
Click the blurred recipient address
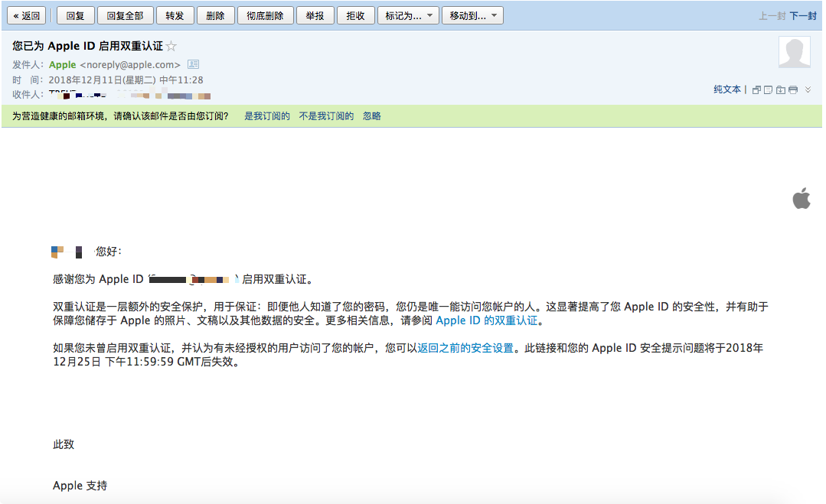[129, 95]
